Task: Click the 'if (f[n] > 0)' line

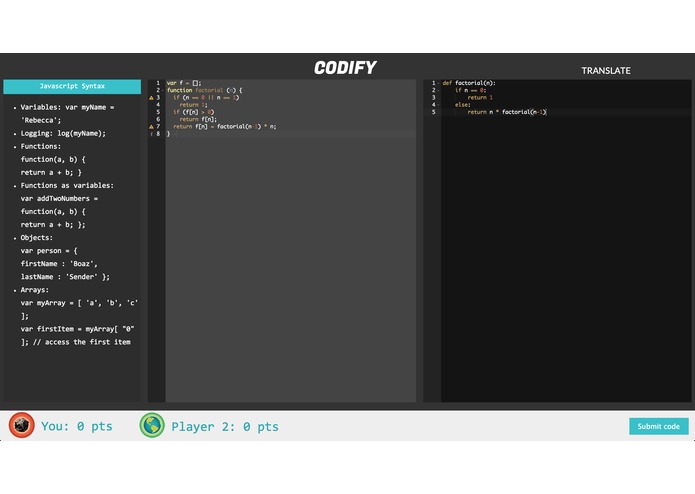Action: [x=193, y=112]
